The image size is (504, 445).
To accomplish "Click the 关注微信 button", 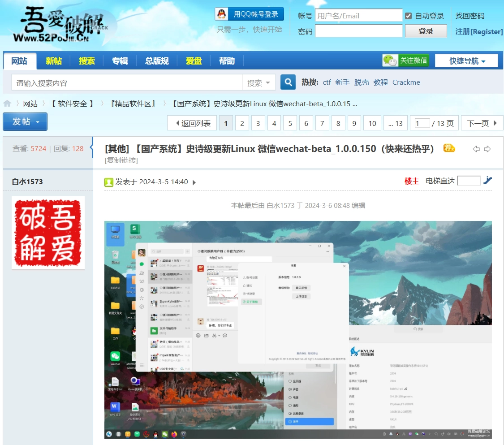I will pos(406,60).
